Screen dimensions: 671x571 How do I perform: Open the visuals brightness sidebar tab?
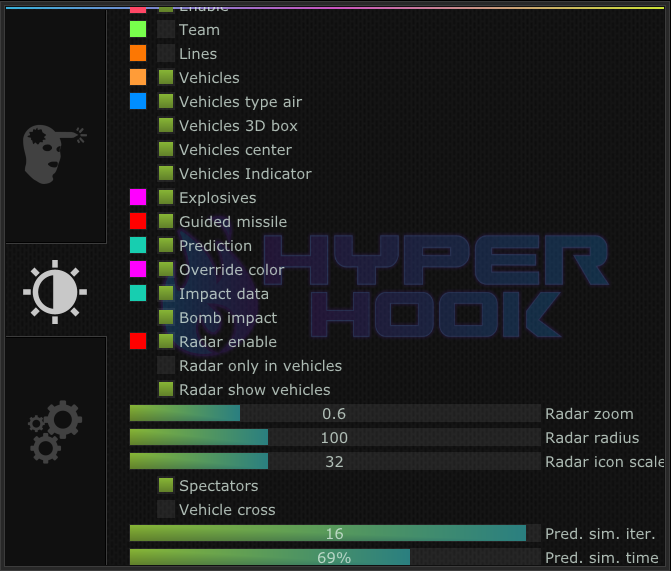[55, 290]
